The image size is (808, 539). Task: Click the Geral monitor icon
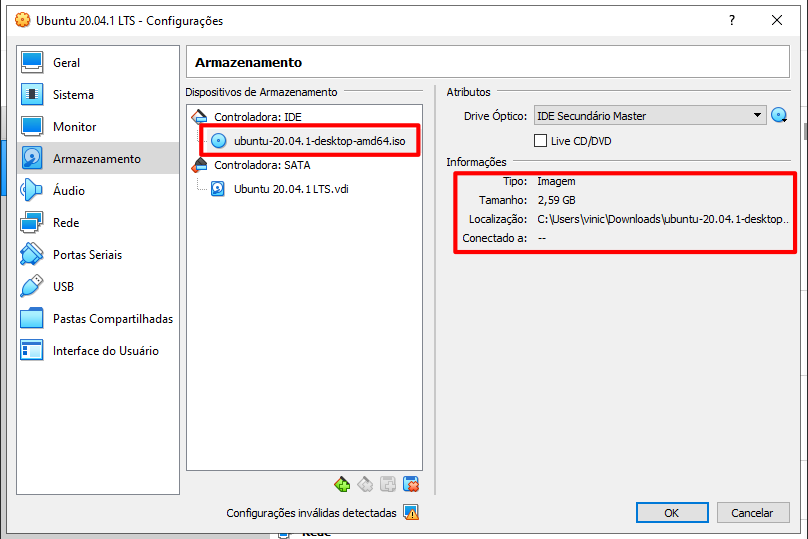(x=32, y=63)
